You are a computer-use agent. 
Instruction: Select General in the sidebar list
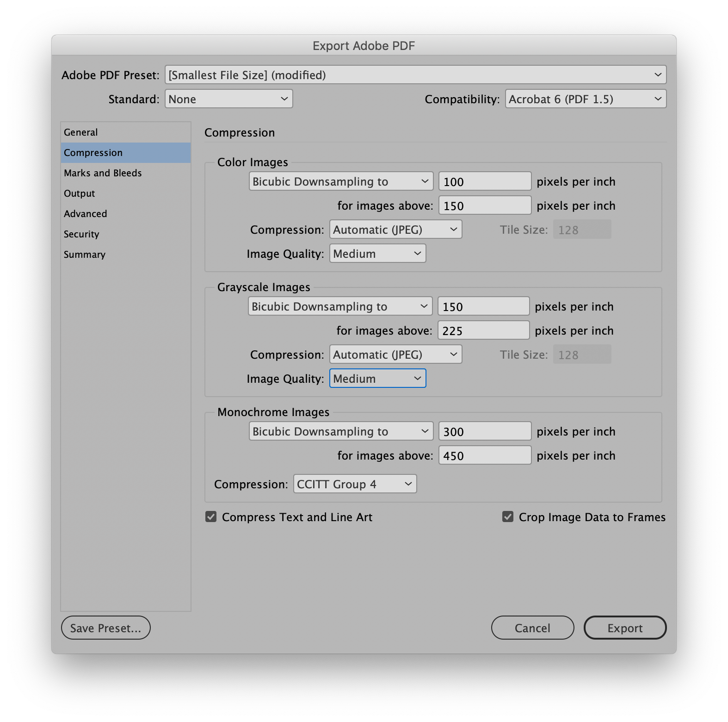click(125, 132)
